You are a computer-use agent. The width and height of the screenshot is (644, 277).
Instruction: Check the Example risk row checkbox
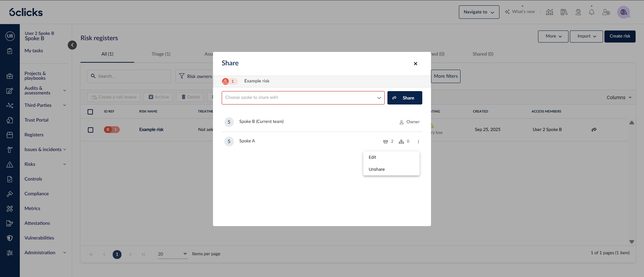tap(91, 130)
